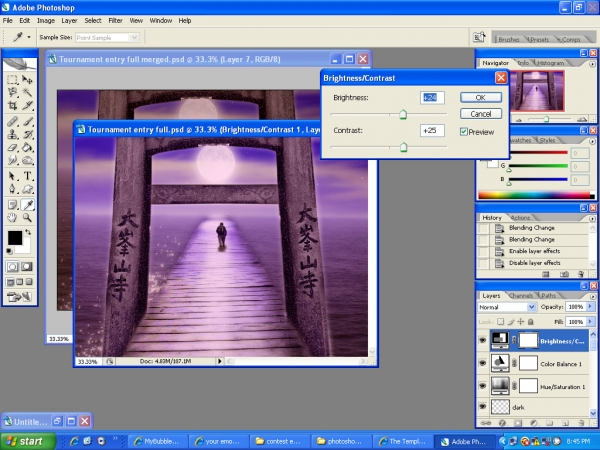Switch to contest e... taskbar folder
Screen dimensions: 600x450
[x=280, y=441]
